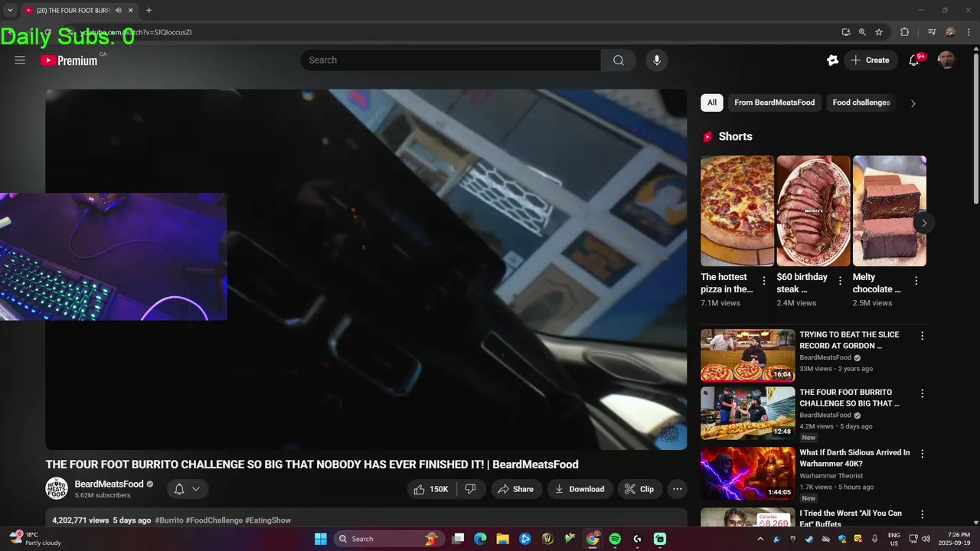The width and height of the screenshot is (980, 551).
Task: Open options for Darth Sidious Warhammer video
Action: click(x=922, y=454)
